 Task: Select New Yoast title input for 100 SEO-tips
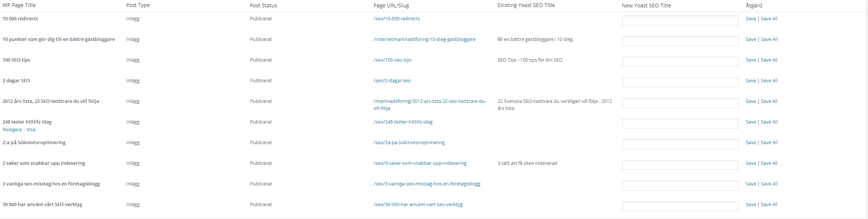680,62
